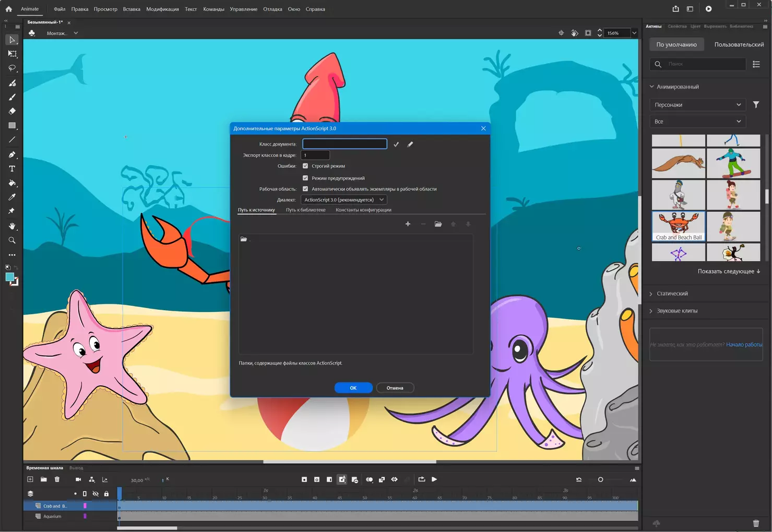This screenshot has width=772, height=532.
Task: Open the Персонажи category dropdown
Action: coord(697,105)
